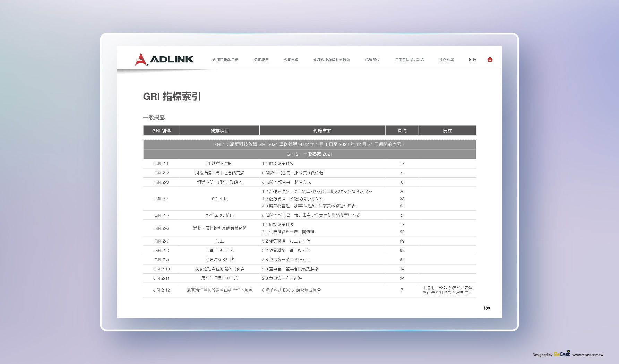Click the ReCast logo
The width and height of the screenshot is (619, 364).
click(x=562, y=354)
